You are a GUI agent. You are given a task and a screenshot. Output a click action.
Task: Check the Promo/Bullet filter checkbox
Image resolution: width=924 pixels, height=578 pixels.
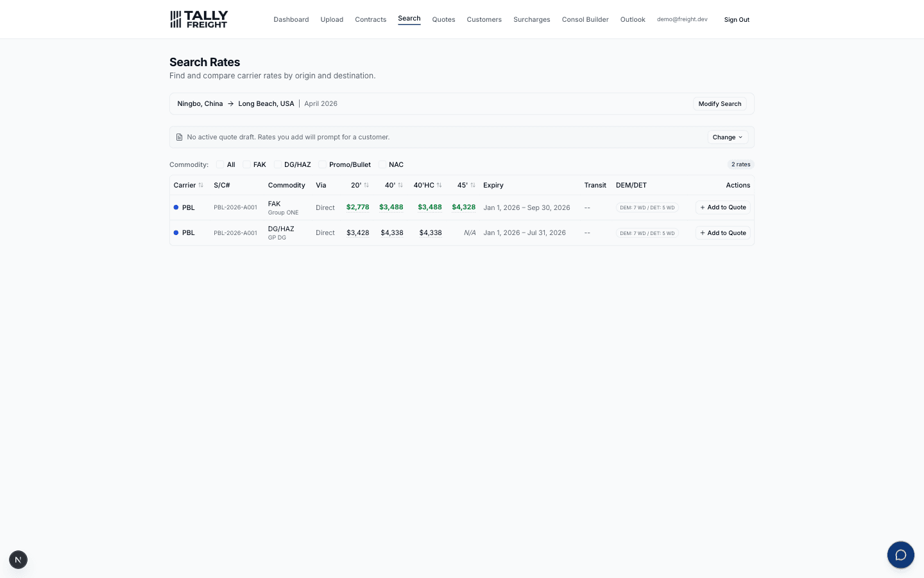pyautogui.click(x=322, y=164)
